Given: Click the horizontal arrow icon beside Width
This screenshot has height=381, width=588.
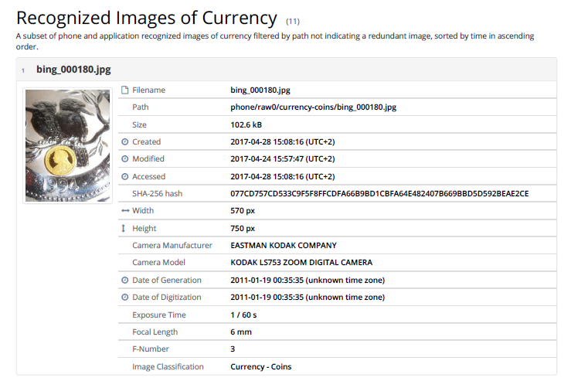Looking at the screenshot, I should [125, 211].
